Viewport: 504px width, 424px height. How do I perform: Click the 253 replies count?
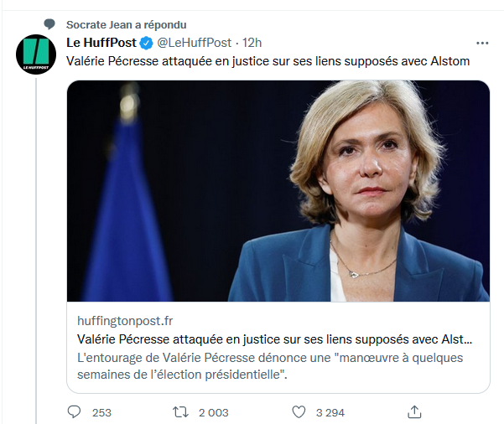coord(101,412)
